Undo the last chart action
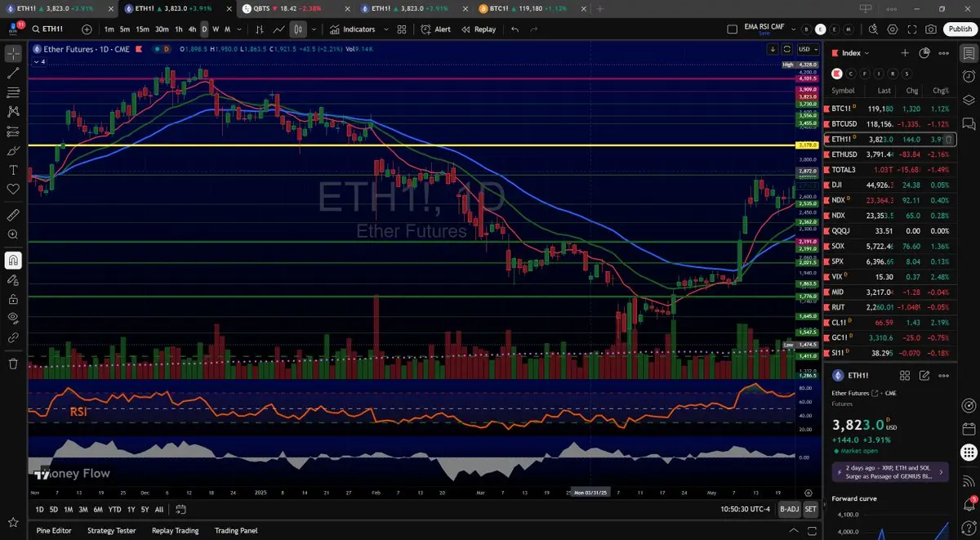The width and height of the screenshot is (980, 540). (514, 29)
